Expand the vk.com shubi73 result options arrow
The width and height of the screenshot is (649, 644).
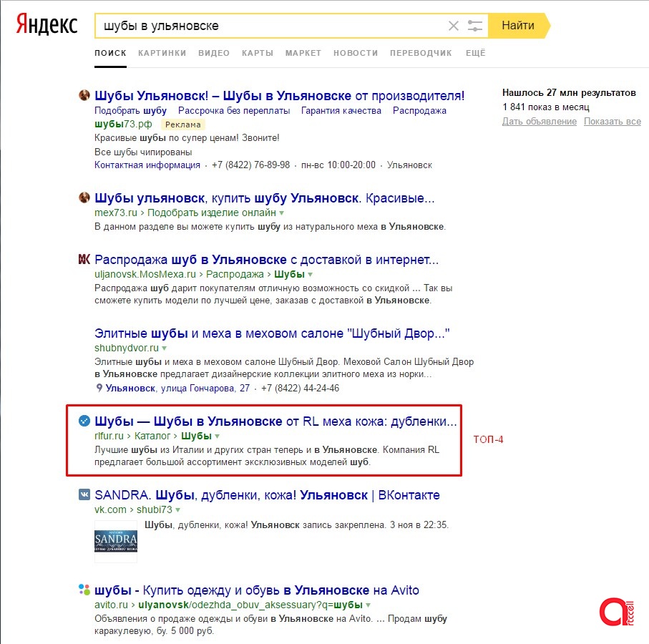pos(177,510)
